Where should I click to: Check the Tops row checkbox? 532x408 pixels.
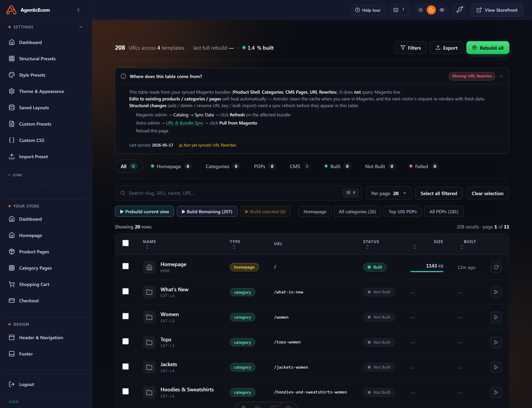click(126, 341)
